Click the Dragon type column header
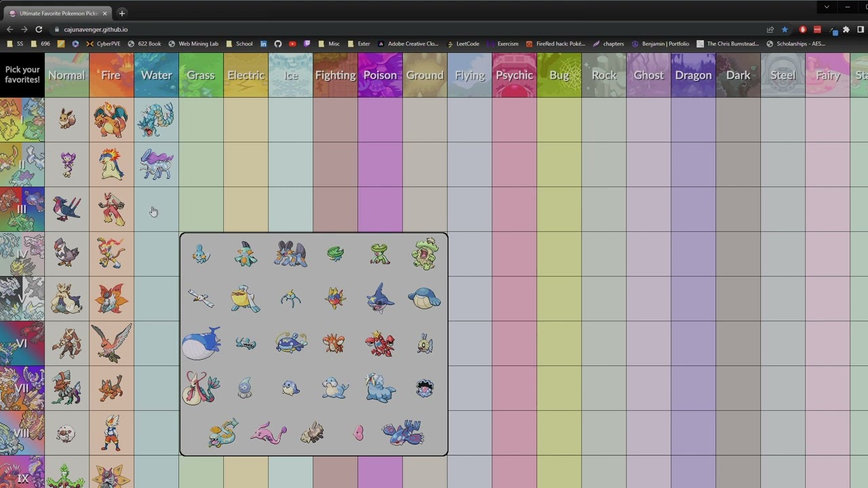This screenshot has height=488, width=868. [693, 75]
